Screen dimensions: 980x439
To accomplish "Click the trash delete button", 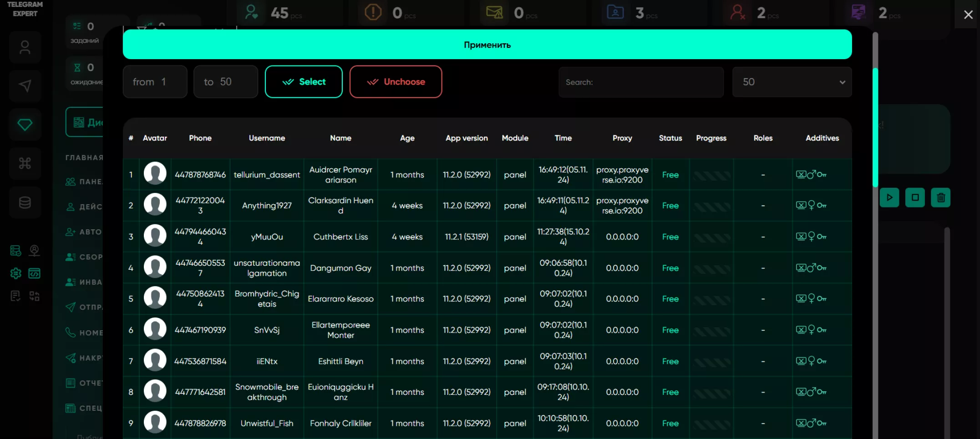I will 941,197.
